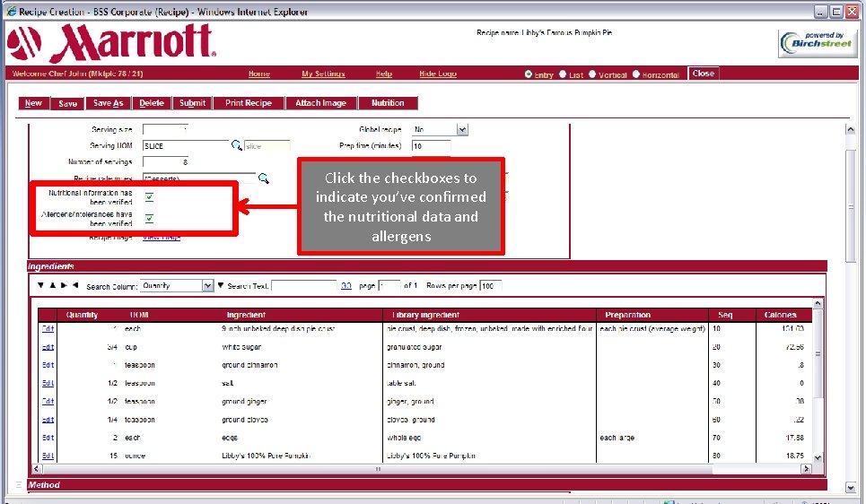Viewport: 866px width, 504px height.
Task: Click the Serving size input field
Action: 166,130
